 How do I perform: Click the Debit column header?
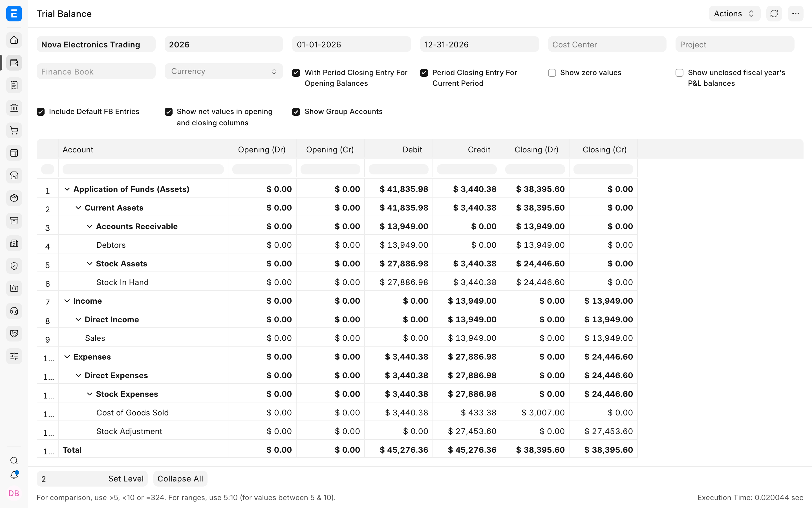[x=399, y=150]
